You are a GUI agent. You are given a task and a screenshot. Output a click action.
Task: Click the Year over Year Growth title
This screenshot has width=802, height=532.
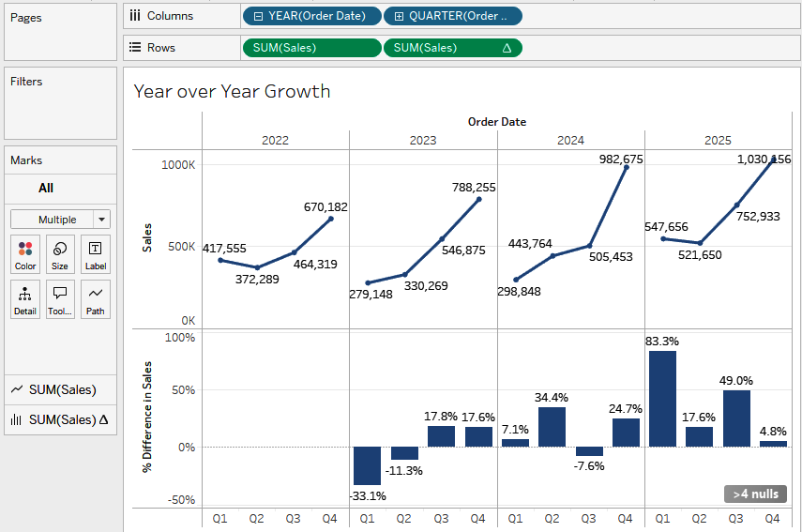pos(232,91)
